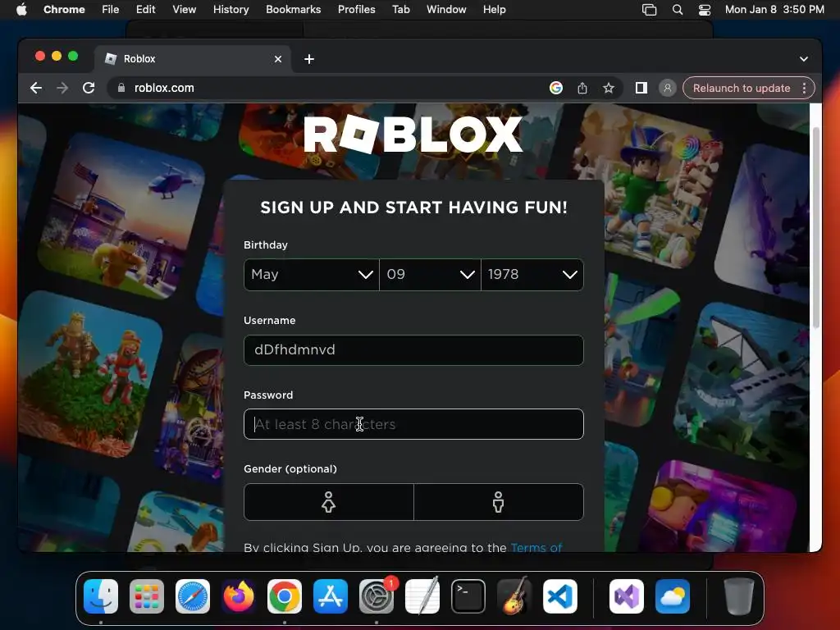Open TextEdit from the dock
The height and width of the screenshot is (630, 840).
(422, 596)
